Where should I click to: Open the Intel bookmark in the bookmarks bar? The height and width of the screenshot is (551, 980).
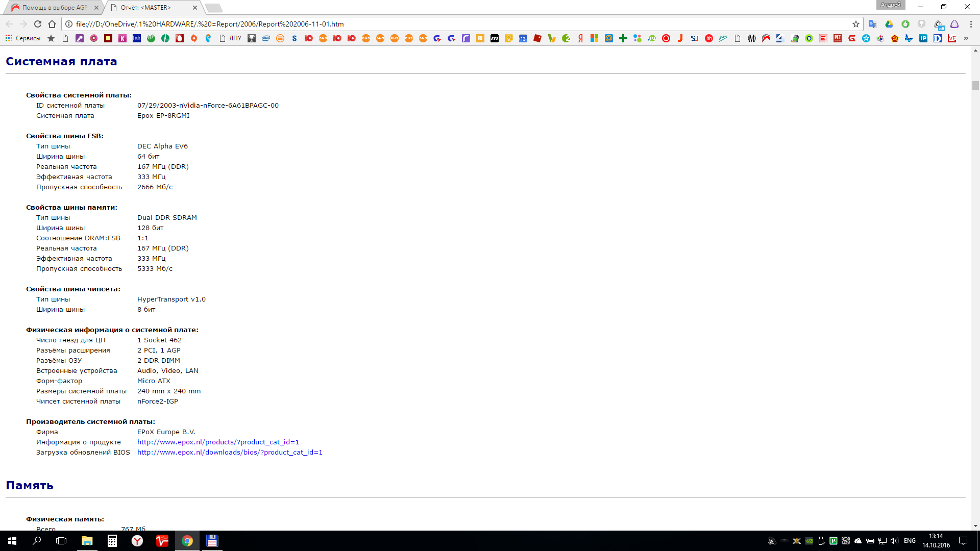pyautogui.click(x=266, y=38)
